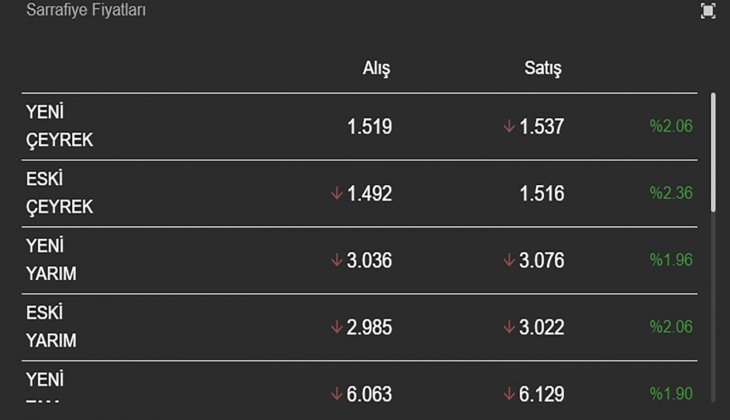Click the %1.96 change percentage

click(x=671, y=261)
